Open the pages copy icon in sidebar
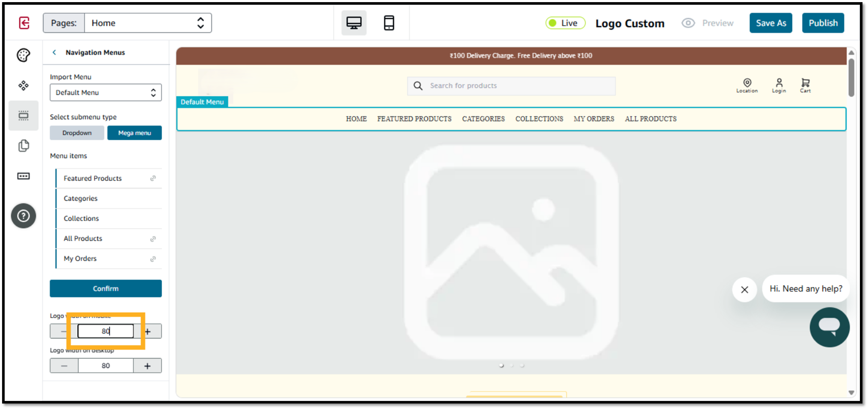Viewport: 868px width, 409px height. pos(24,146)
